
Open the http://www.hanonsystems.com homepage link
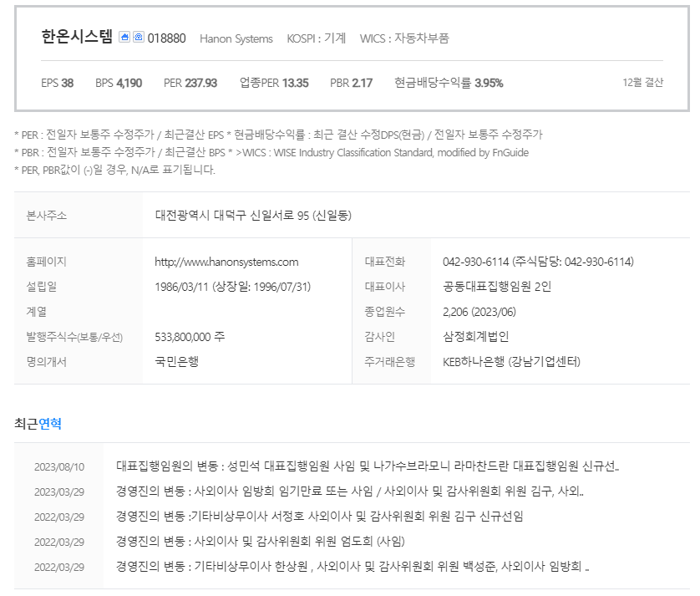coord(226,262)
